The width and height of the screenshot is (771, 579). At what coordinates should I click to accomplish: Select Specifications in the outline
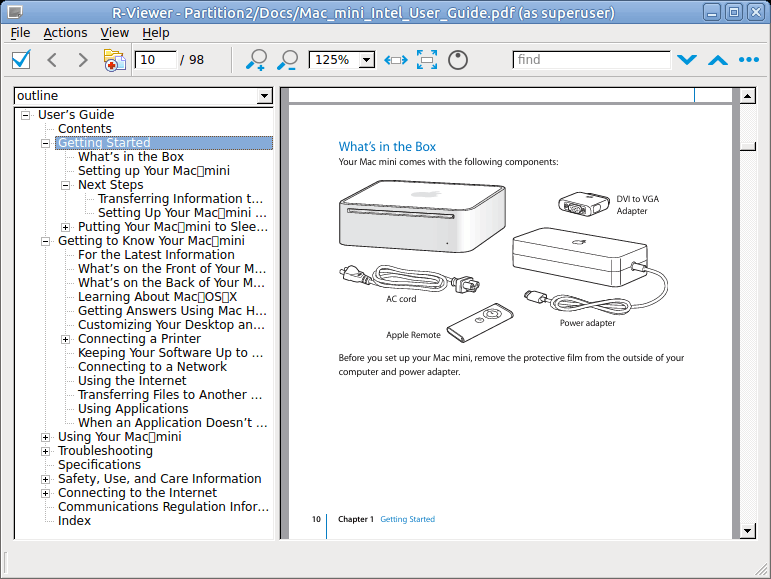pos(99,465)
